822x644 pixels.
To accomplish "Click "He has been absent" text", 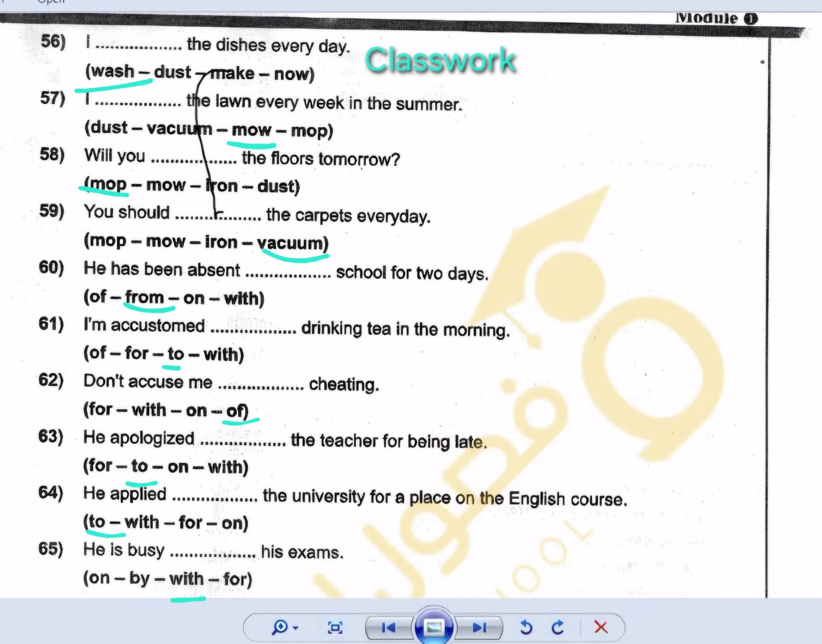I will [162, 269].
